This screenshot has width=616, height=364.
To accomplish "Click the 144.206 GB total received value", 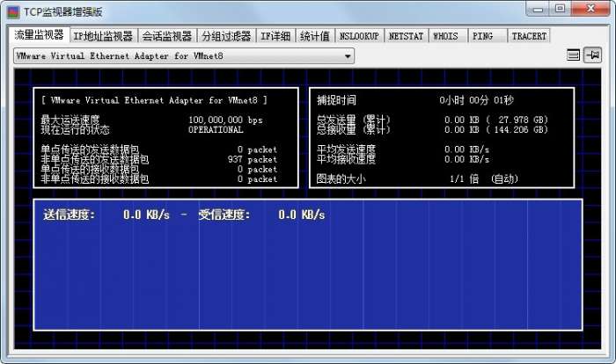I will coord(521,129).
